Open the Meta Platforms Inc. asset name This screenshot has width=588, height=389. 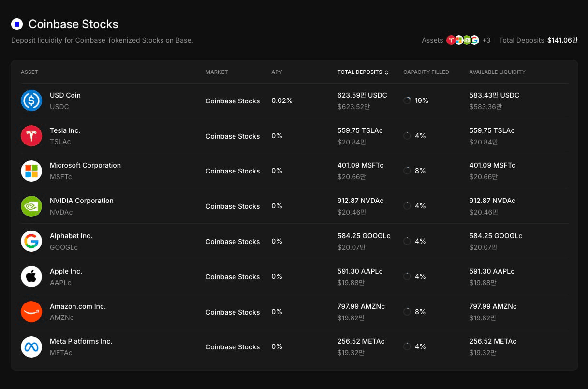(x=81, y=341)
